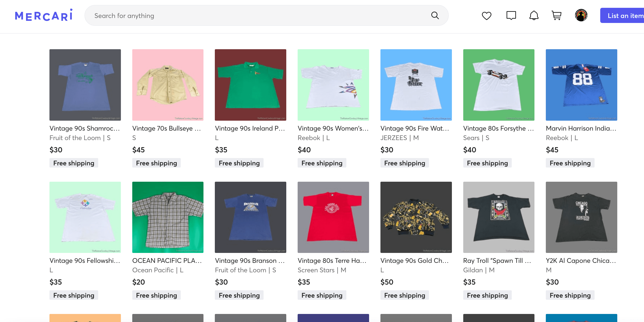
Task: Open the notifications bell icon
Action: point(534,16)
